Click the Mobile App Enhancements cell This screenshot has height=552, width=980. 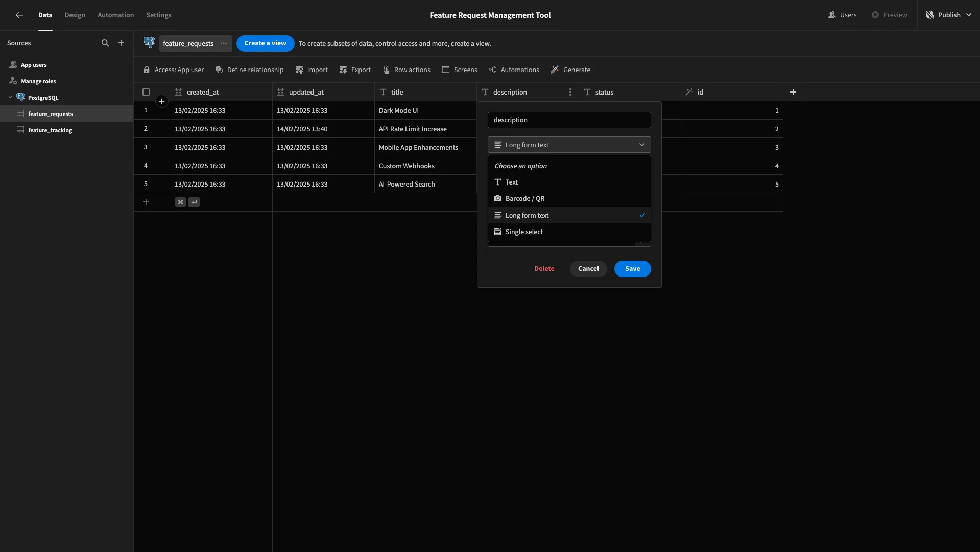[425, 147]
